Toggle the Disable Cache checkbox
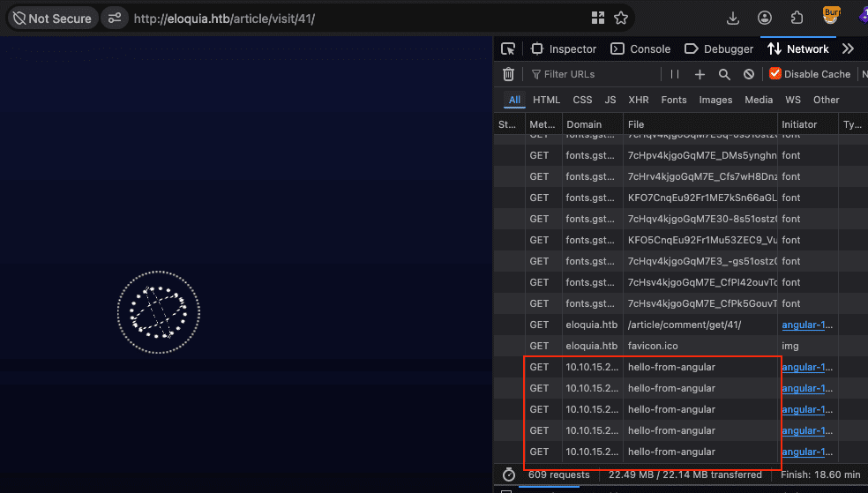The height and width of the screenshot is (493, 868). pos(775,73)
